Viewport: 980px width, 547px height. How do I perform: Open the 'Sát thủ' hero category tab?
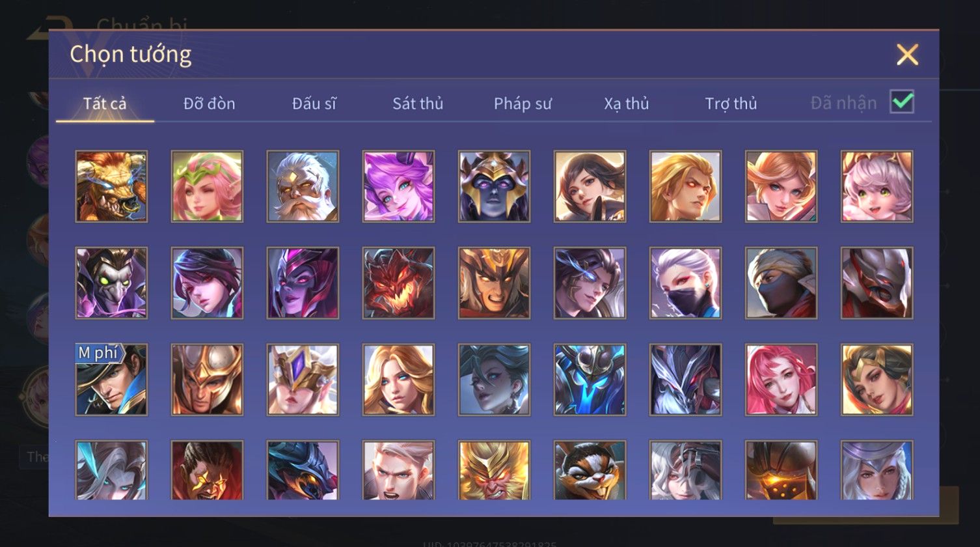click(418, 104)
